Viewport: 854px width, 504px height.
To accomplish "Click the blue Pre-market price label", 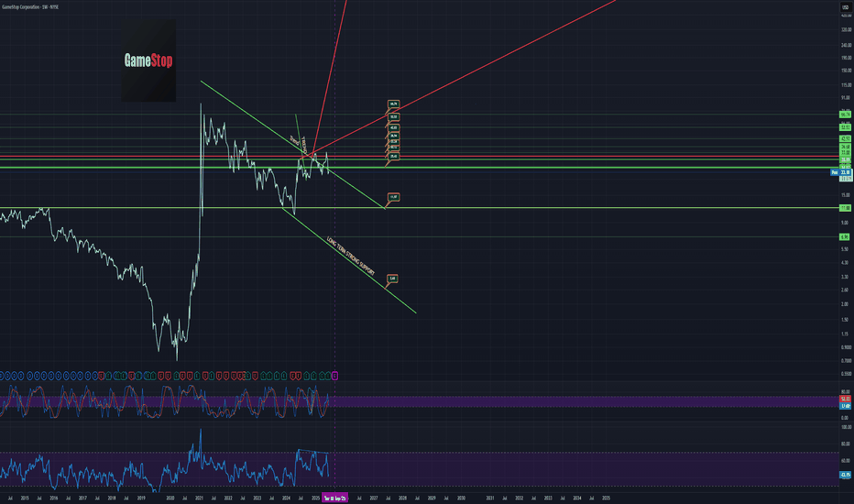I will 840,172.
